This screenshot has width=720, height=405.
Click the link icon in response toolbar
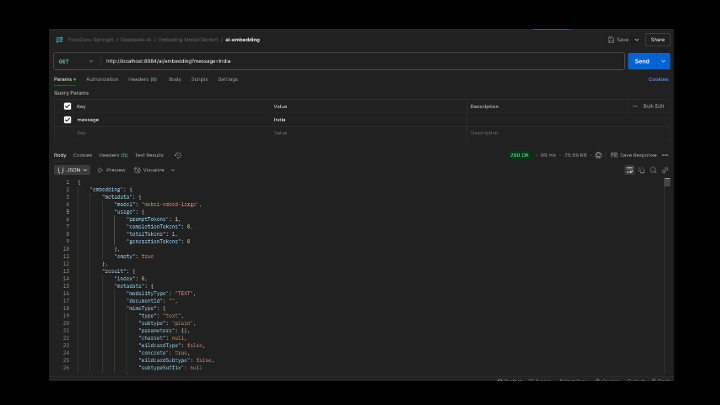point(665,170)
